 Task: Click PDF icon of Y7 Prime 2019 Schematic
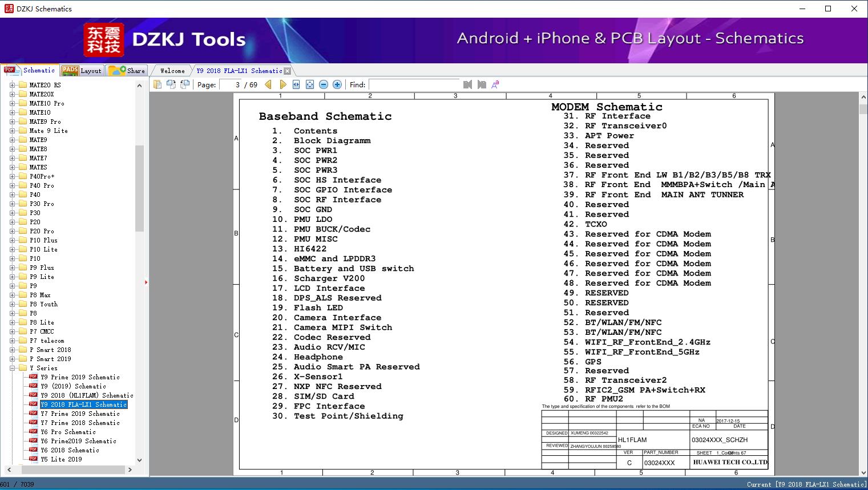click(x=33, y=414)
